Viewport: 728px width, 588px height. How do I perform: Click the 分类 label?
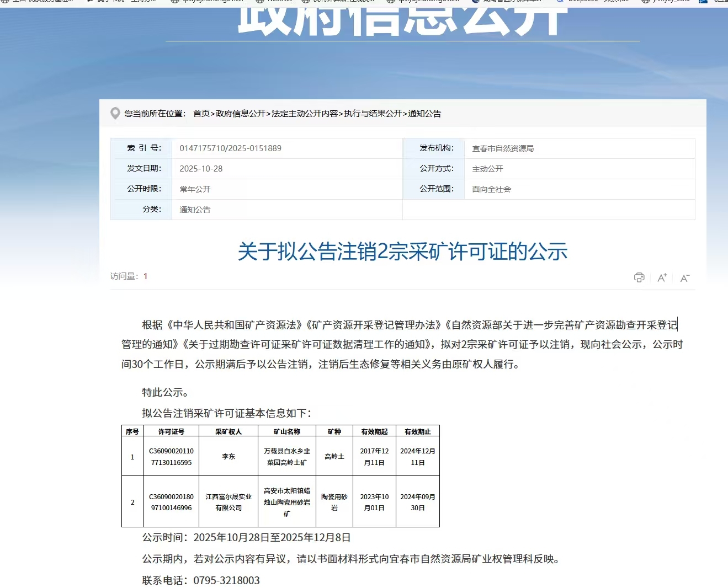click(152, 209)
